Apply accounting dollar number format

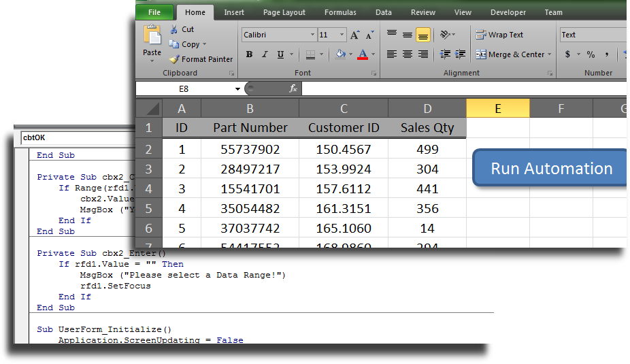[x=567, y=54]
